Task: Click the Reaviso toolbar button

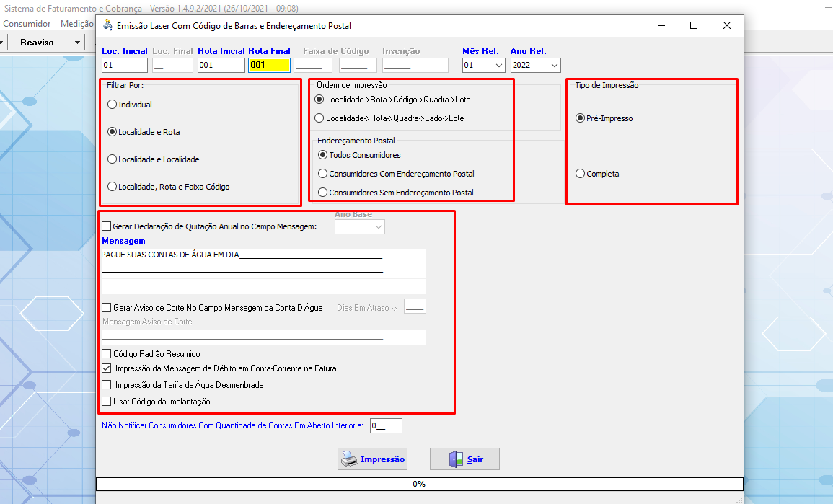Action: pos(37,43)
